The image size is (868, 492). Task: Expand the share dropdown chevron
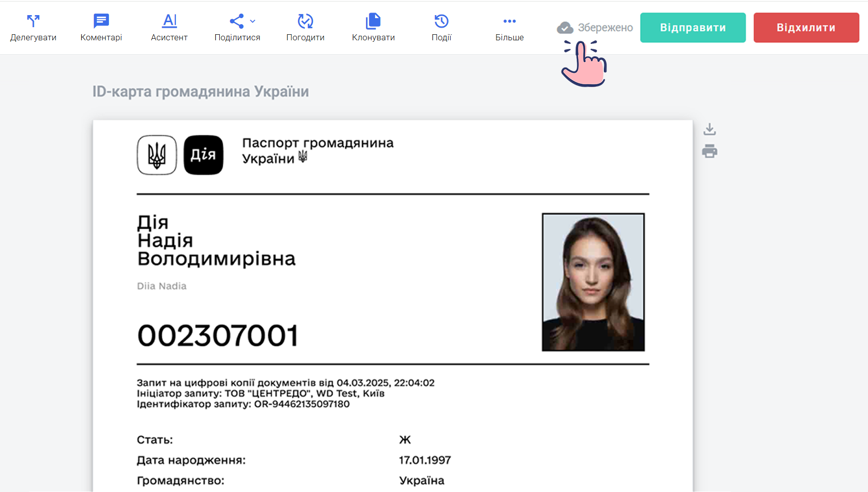coord(253,21)
